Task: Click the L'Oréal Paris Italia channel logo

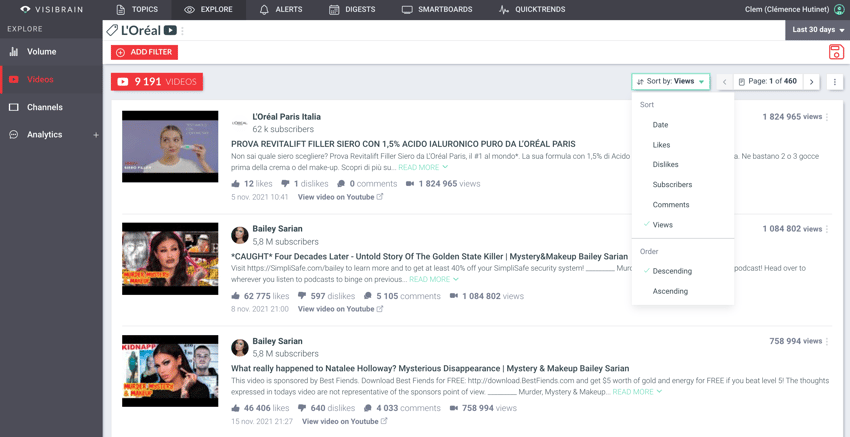Action: [240, 123]
